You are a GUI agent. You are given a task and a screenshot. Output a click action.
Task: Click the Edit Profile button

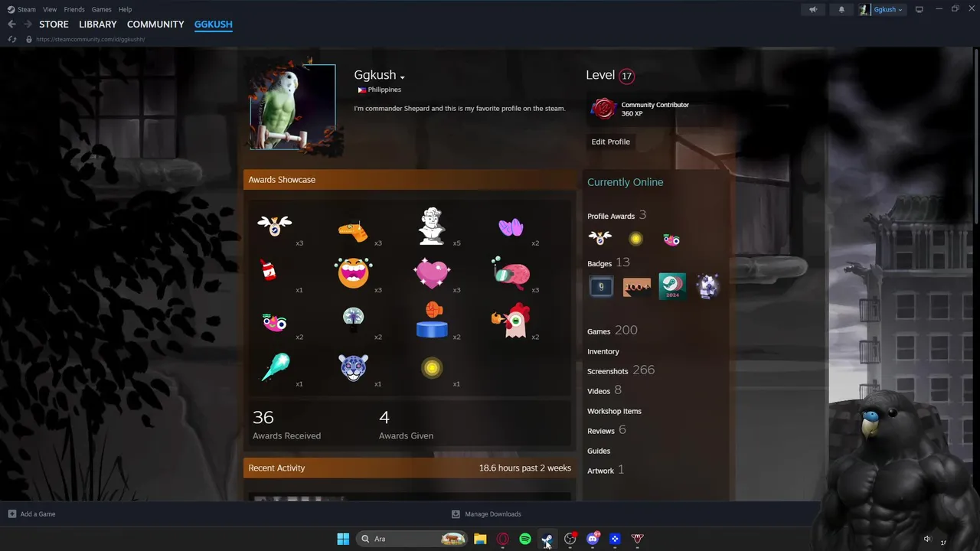coord(610,142)
